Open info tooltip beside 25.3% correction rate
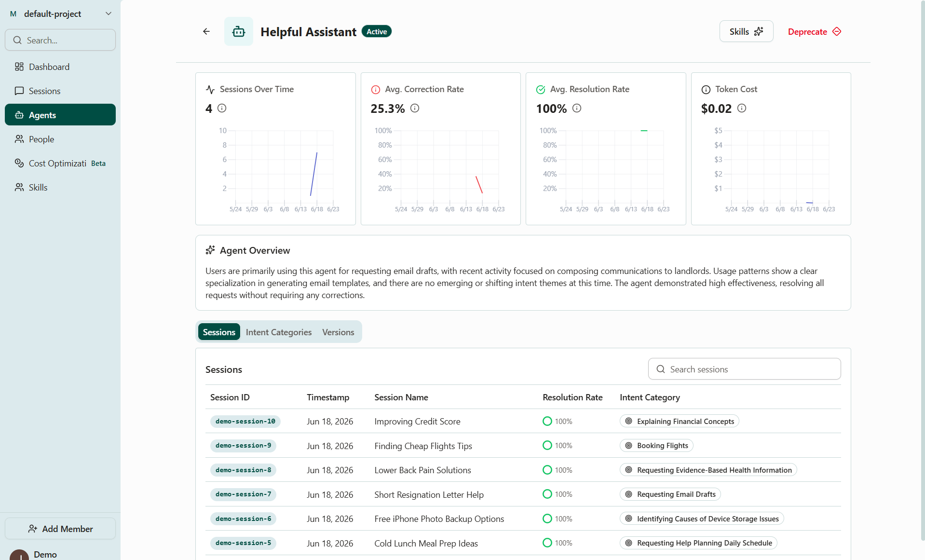The image size is (925, 560). [x=415, y=108]
